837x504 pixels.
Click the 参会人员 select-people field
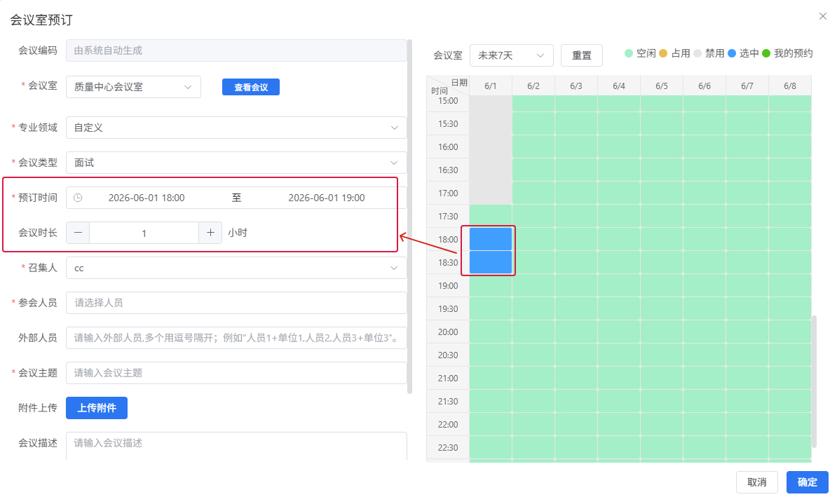[x=236, y=303]
